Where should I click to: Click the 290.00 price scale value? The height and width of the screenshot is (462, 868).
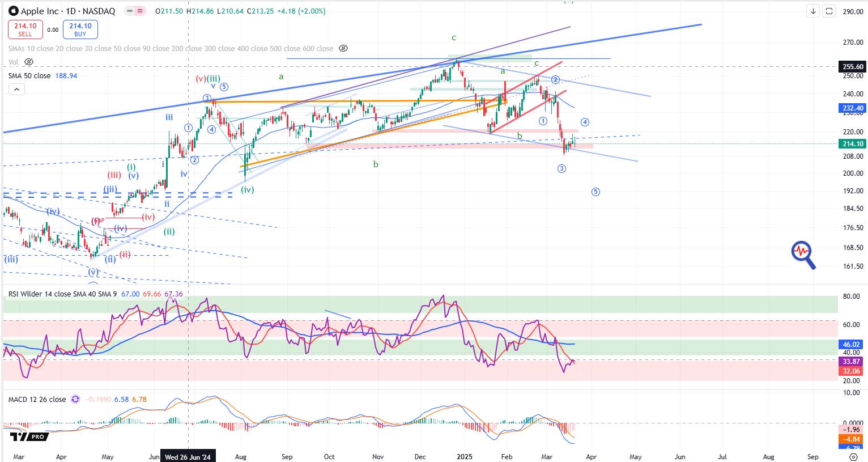(853, 11)
